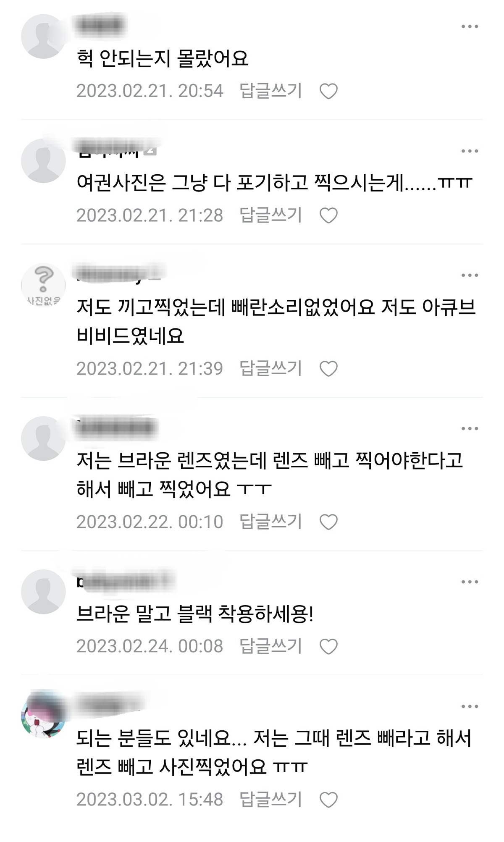504x842 pixels.
Task: Click 답글쓰기 under the 2023.02.24 comment
Action: pos(270,646)
